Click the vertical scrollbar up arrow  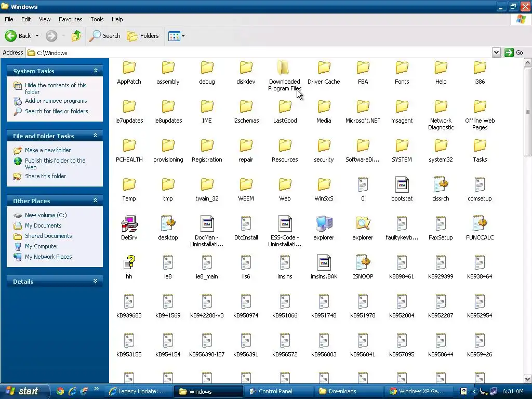(528, 62)
